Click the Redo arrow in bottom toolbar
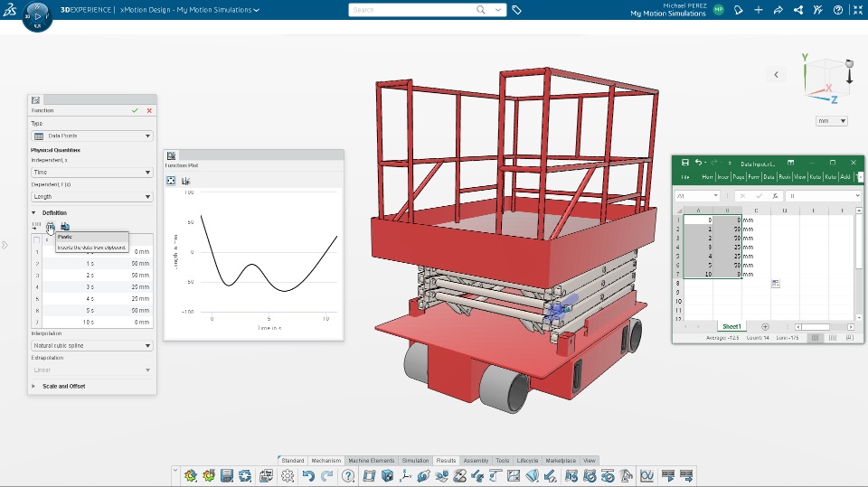 [x=327, y=476]
